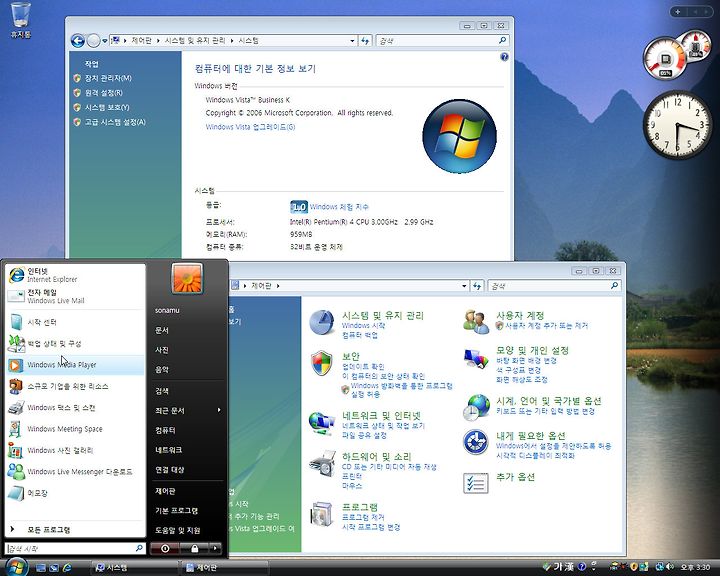Open the Recycle Bin desktop icon
This screenshot has height=576, width=720.
click(x=21, y=21)
